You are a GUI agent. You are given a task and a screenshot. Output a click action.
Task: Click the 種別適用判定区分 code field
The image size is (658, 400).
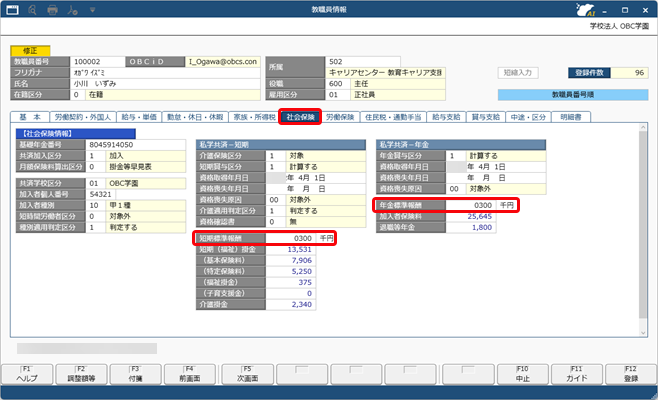click(x=96, y=227)
